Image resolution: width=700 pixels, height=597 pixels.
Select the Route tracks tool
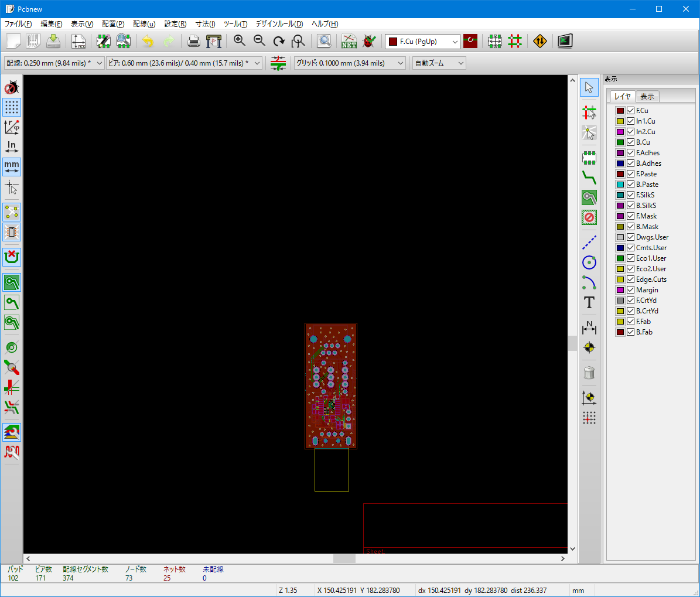589,178
